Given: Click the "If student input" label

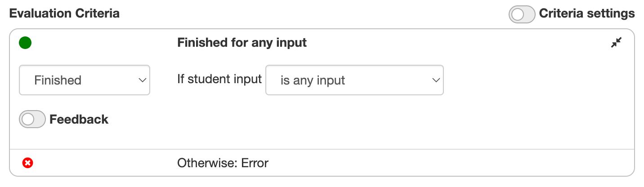Looking at the screenshot, I should [x=219, y=79].
